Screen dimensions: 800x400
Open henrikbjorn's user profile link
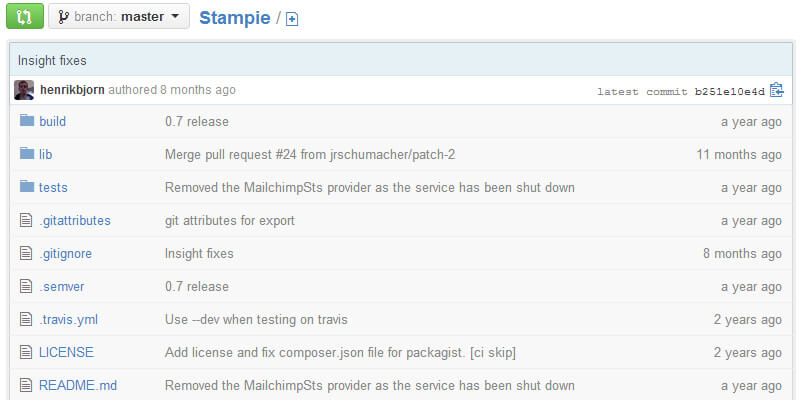pos(72,90)
